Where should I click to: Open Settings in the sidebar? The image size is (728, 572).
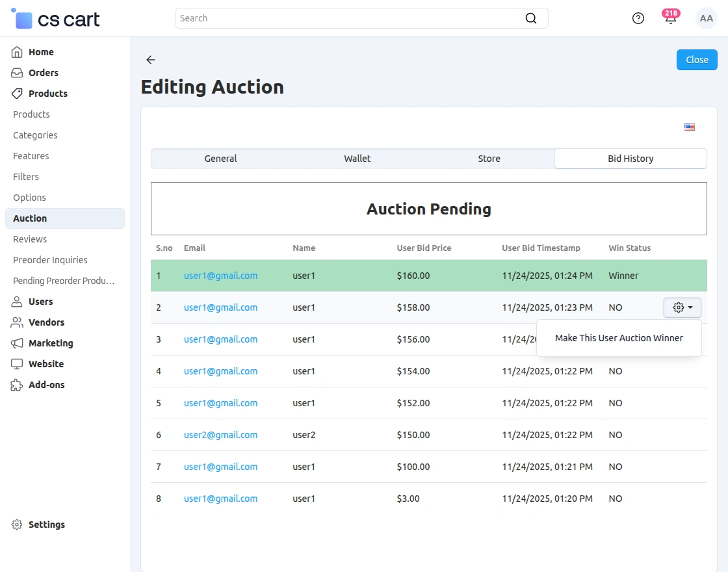coord(46,525)
